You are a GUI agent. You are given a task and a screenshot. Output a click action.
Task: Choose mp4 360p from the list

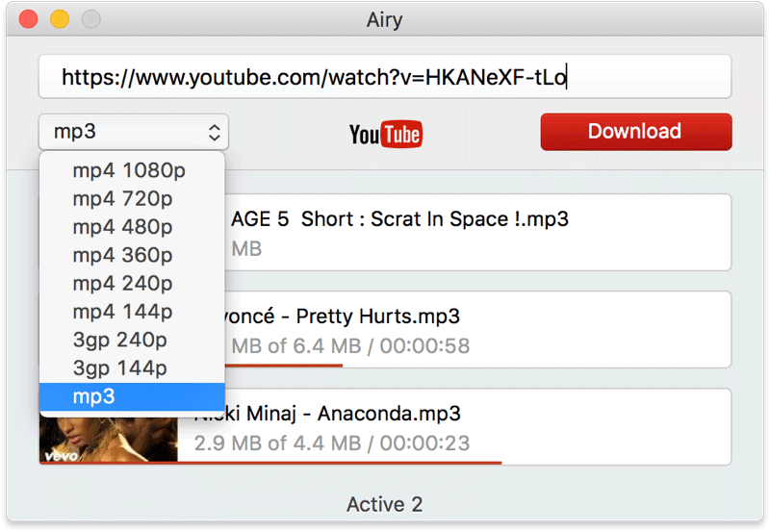click(132, 255)
